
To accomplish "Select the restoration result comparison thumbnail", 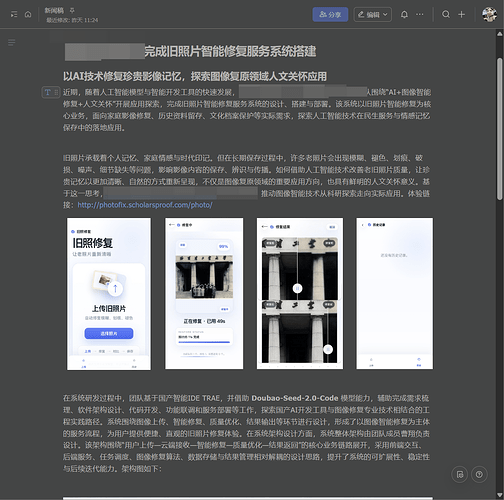I will [x=300, y=293].
